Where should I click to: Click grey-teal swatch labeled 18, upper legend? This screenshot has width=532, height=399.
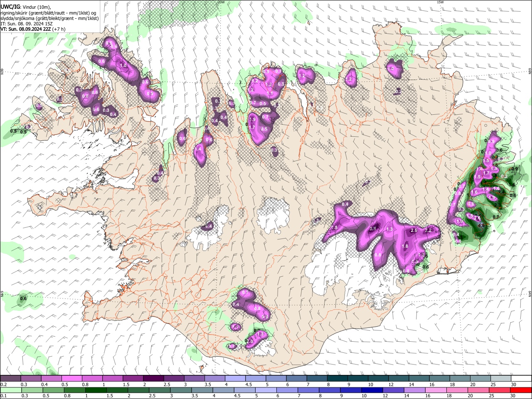[x=459, y=379]
